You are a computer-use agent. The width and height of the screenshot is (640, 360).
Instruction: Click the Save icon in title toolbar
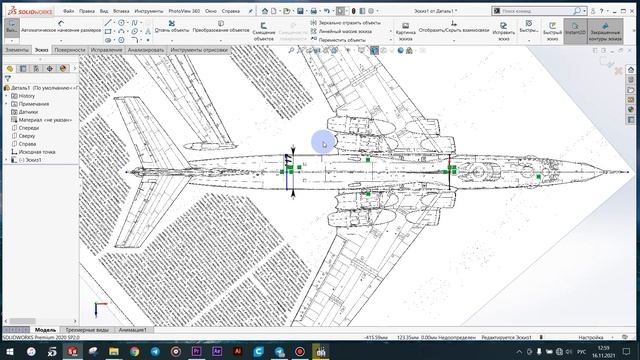[300, 11]
